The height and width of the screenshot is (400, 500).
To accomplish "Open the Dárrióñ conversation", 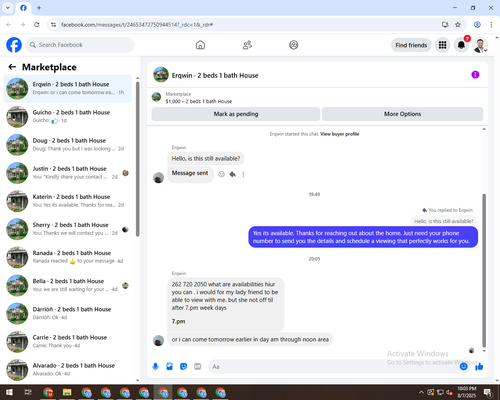I will pyautogui.click(x=67, y=313).
